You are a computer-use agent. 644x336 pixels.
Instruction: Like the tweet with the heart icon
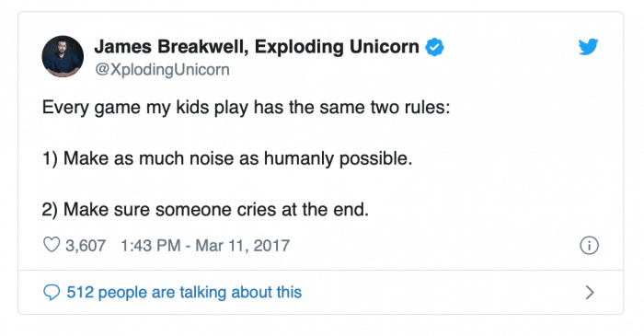click(x=52, y=245)
